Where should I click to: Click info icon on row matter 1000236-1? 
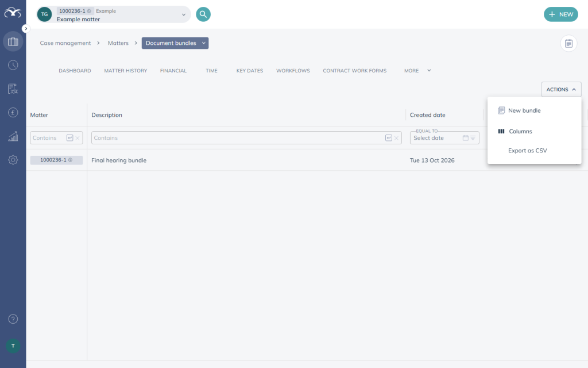click(x=70, y=160)
